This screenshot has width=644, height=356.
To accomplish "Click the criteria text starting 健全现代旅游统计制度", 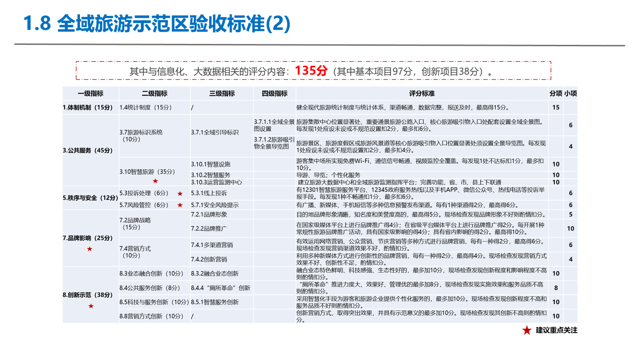I will pyautogui.click(x=403, y=107).
